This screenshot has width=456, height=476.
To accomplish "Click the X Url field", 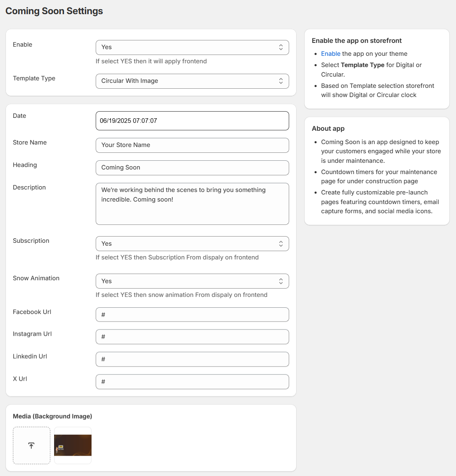I will point(192,382).
